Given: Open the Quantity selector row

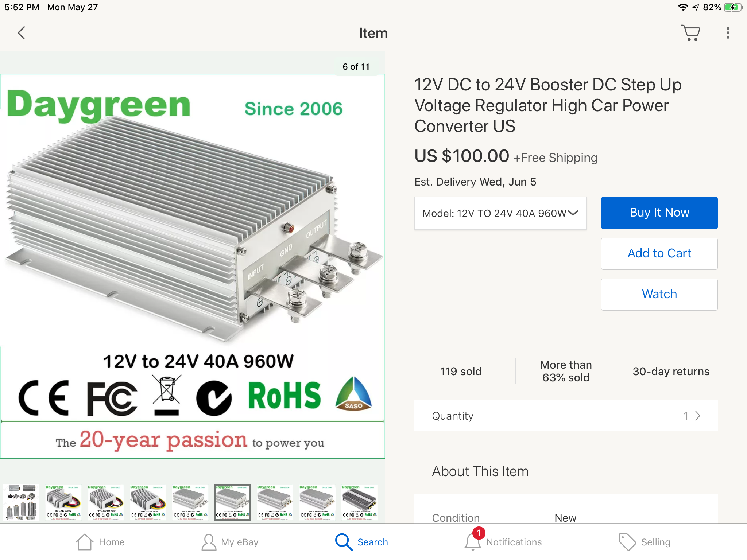Looking at the screenshot, I should click(x=566, y=416).
